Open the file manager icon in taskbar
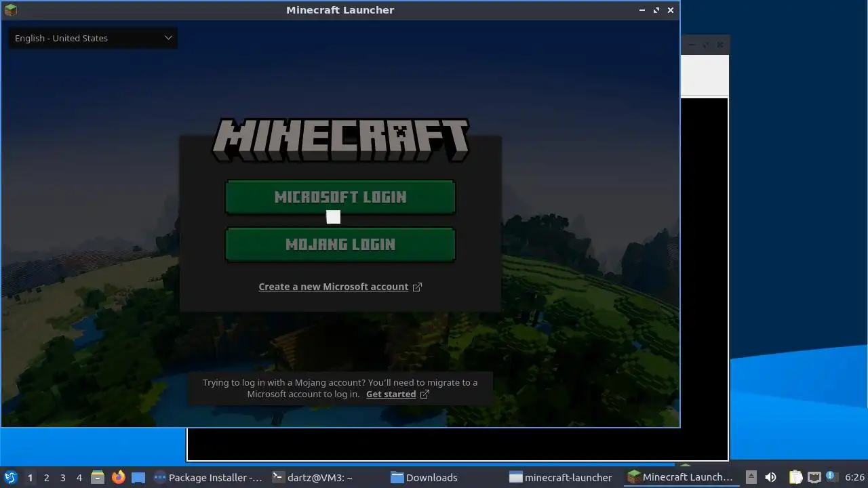The width and height of the screenshot is (868, 488). click(x=98, y=477)
